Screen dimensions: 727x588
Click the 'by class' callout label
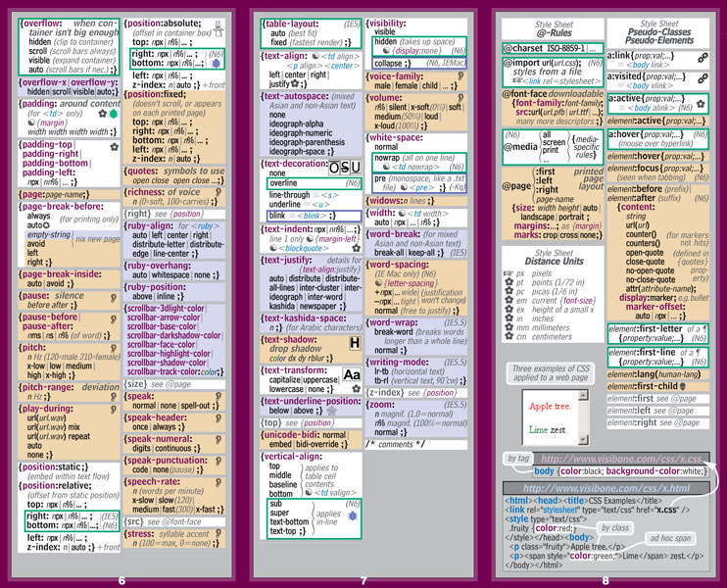click(x=615, y=527)
